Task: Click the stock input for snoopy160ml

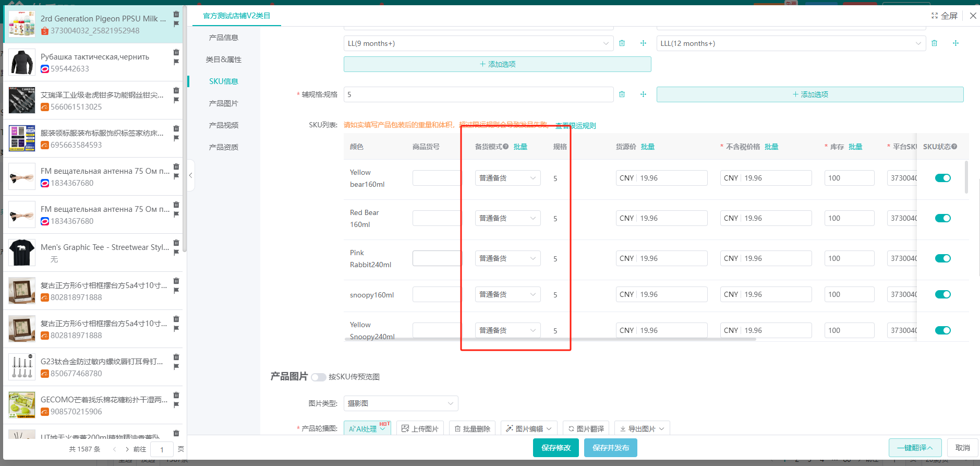Action: tap(849, 294)
